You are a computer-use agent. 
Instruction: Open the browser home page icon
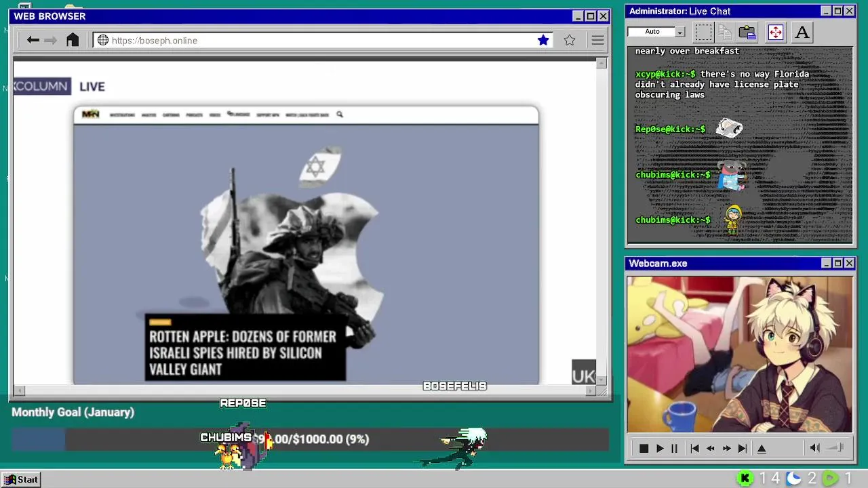(x=73, y=40)
